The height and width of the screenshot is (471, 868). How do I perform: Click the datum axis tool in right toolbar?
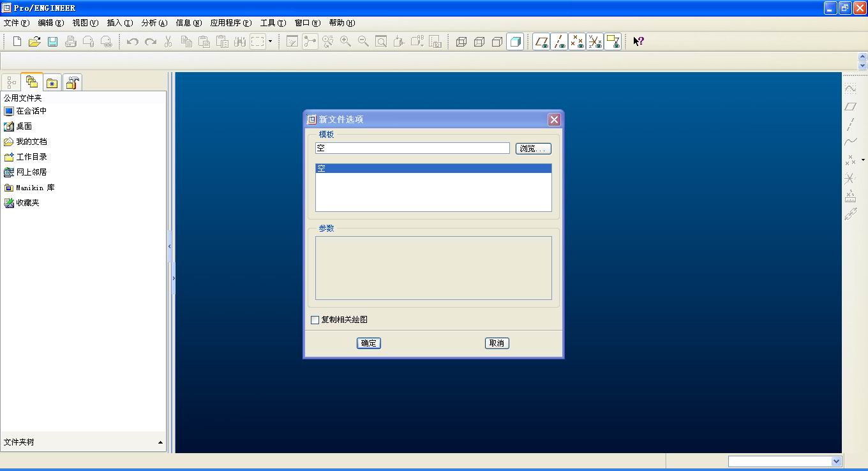[x=850, y=124]
